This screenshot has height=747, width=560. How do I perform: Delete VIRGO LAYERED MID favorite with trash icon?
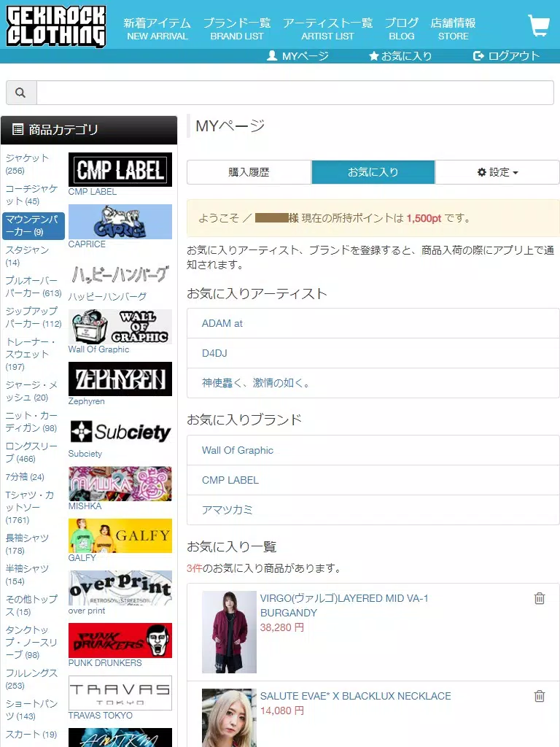(539, 598)
